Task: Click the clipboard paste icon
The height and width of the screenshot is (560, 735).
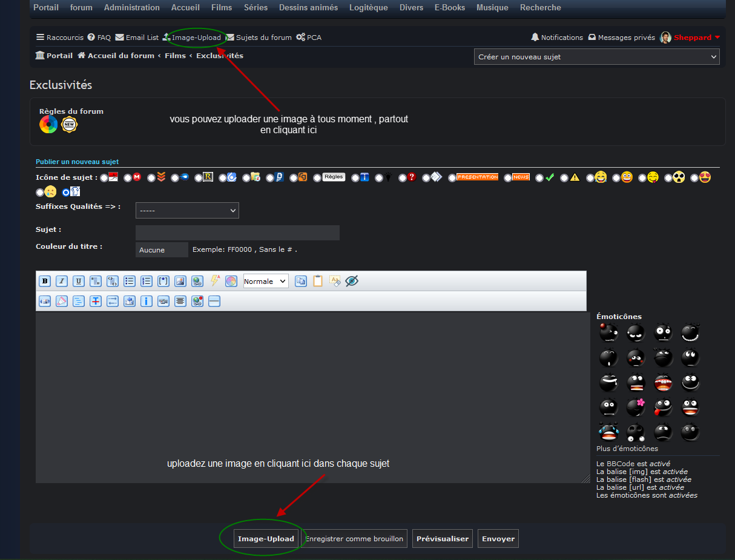Action: [318, 281]
